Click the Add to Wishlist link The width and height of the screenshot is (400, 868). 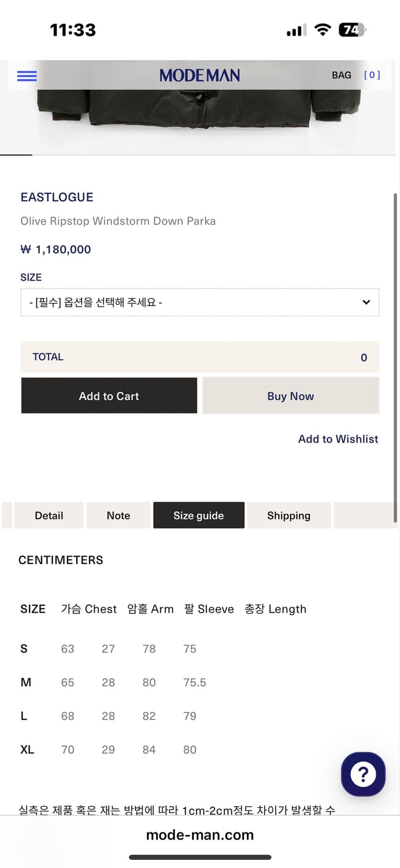(338, 439)
